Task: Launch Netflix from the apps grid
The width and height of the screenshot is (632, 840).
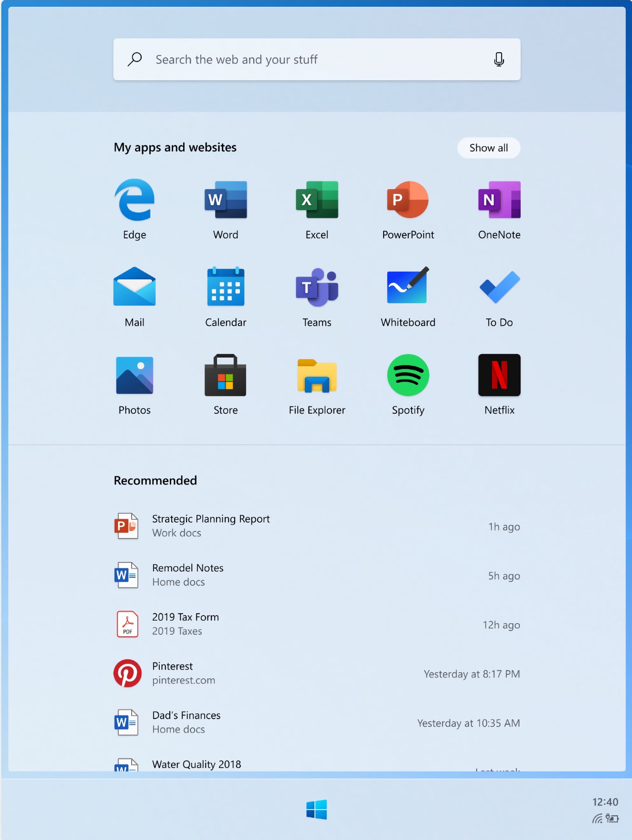Action: pos(499,375)
